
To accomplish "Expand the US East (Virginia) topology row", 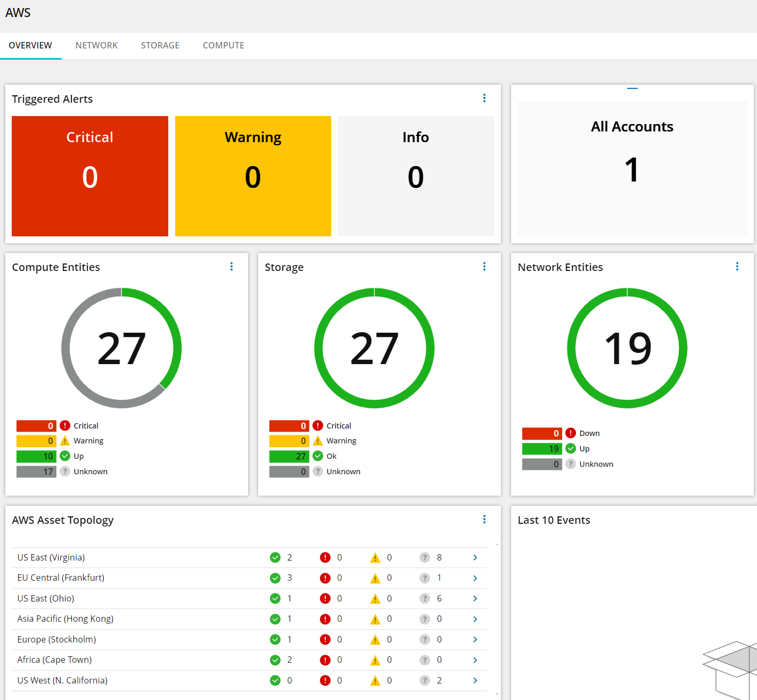I will pyautogui.click(x=475, y=557).
